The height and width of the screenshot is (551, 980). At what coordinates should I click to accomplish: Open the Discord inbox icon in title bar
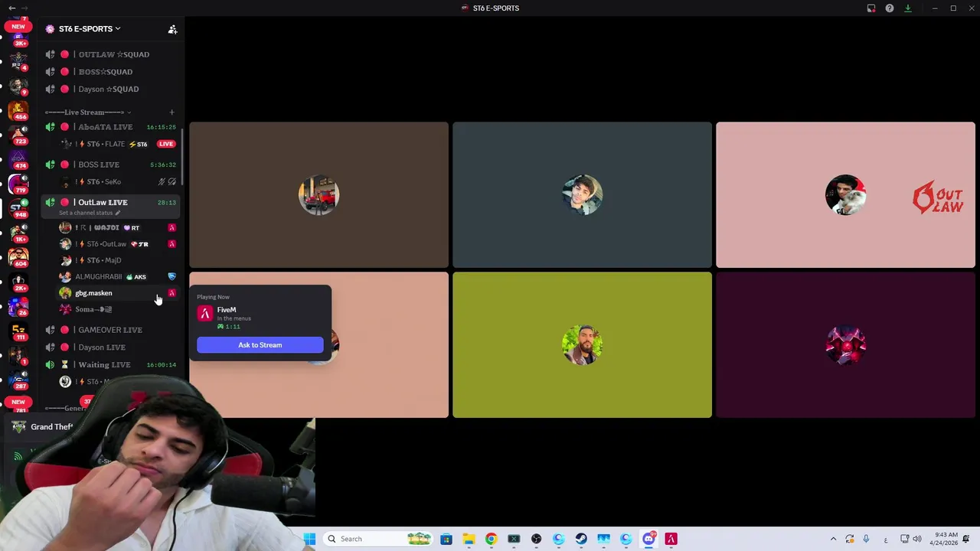pos(871,8)
